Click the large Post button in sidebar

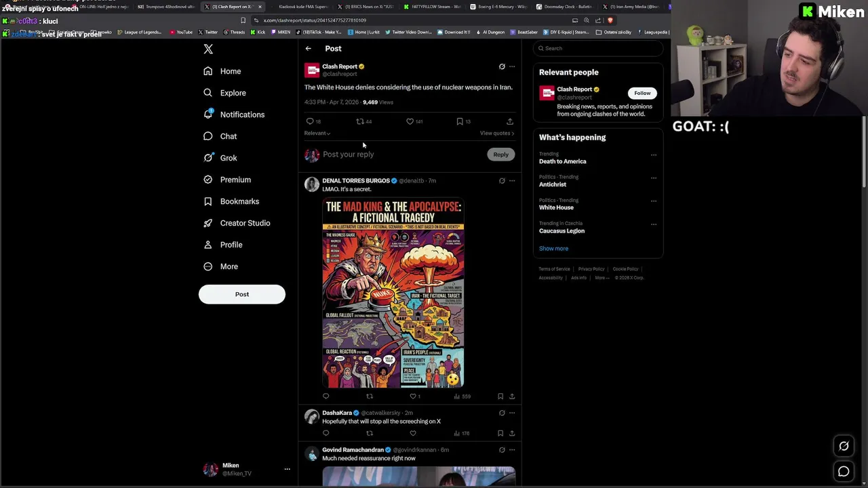tap(242, 294)
